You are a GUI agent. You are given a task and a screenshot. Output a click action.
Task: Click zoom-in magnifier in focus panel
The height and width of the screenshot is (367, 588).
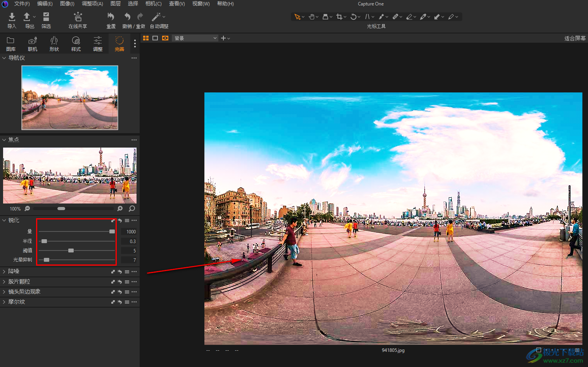point(120,209)
